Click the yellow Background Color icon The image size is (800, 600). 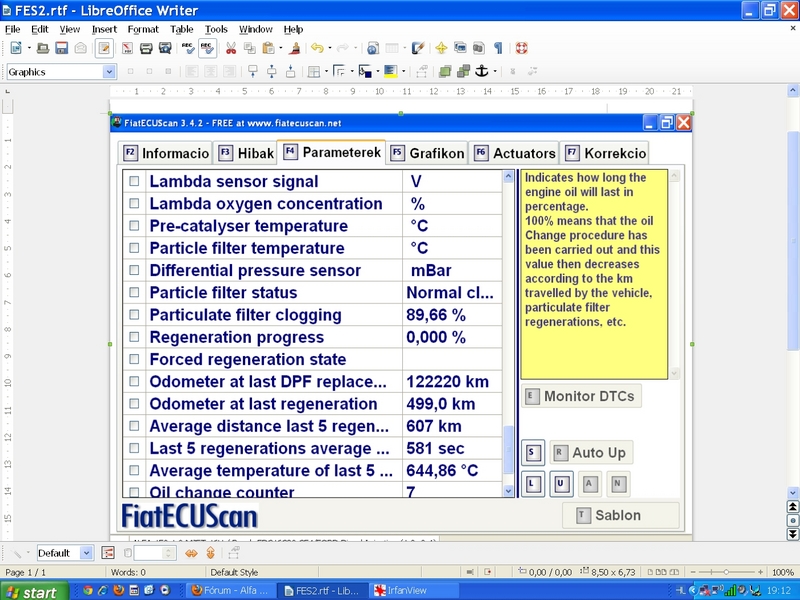[390, 71]
